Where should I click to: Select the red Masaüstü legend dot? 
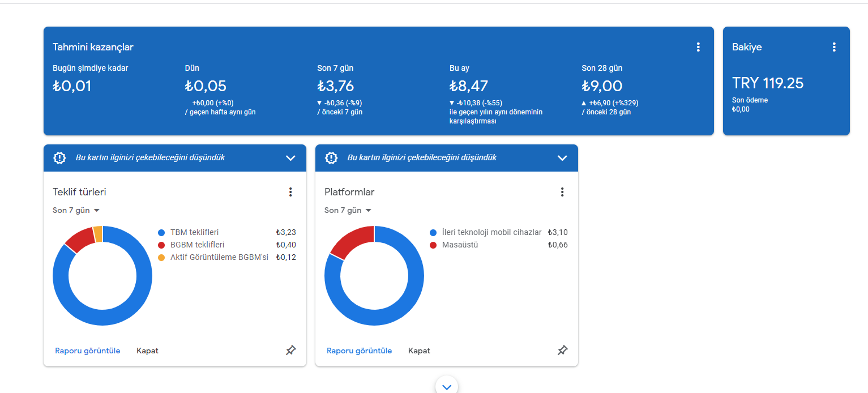click(x=433, y=245)
